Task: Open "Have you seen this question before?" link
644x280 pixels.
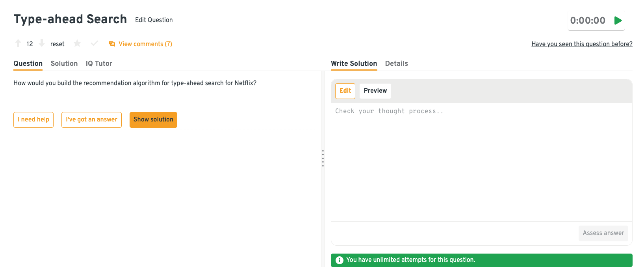Action: coord(582,44)
